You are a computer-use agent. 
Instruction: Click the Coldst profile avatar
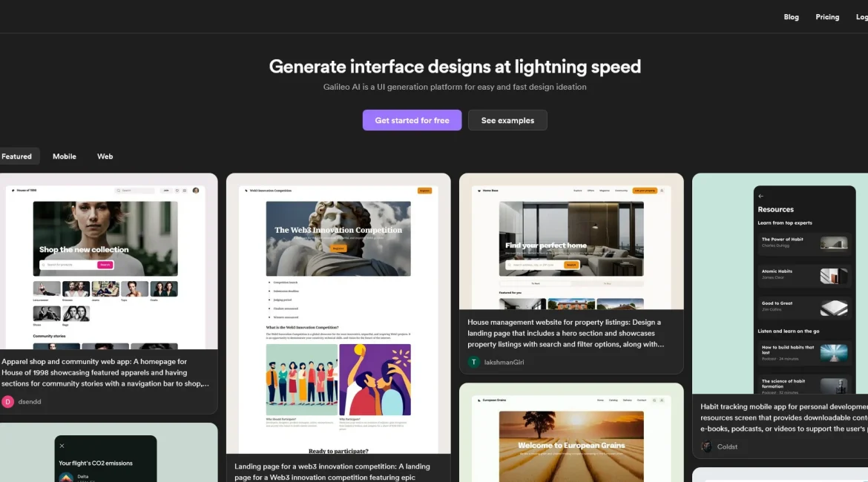[706, 446]
